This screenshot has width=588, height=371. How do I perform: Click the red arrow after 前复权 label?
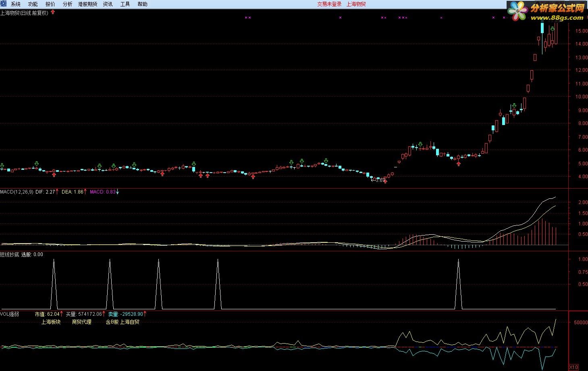click(x=53, y=13)
